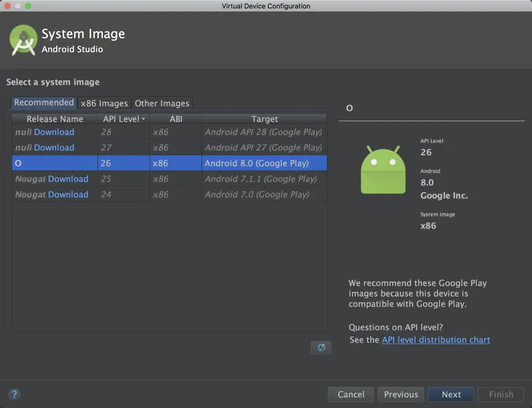The width and height of the screenshot is (532, 408).
Task: Open the help question mark icon
Action: click(x=14, y=394)
